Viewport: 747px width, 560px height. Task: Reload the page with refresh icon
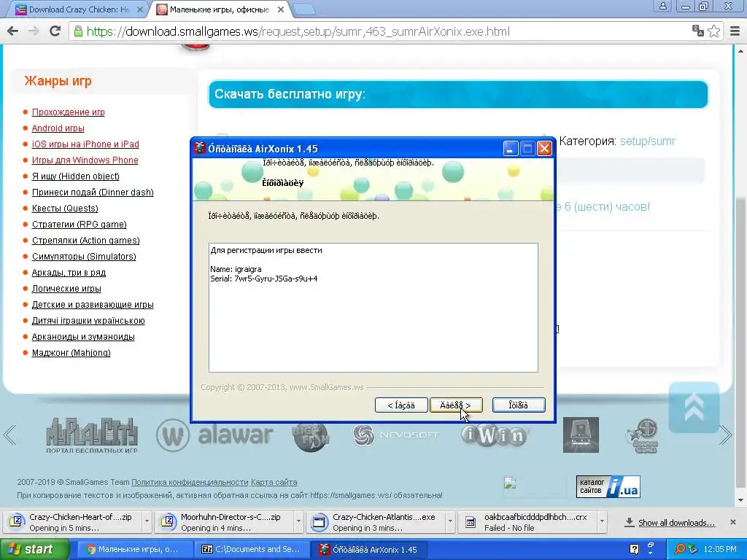coord(55,31)
